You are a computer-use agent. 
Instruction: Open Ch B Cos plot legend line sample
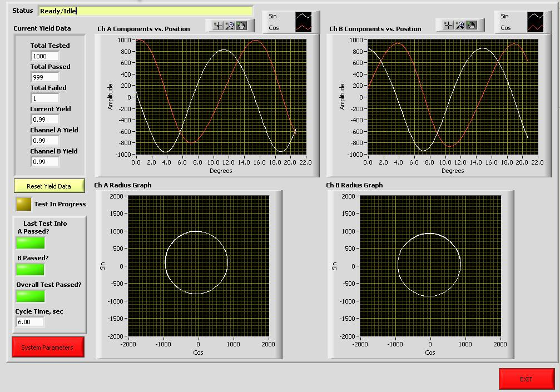pos(536,28)
